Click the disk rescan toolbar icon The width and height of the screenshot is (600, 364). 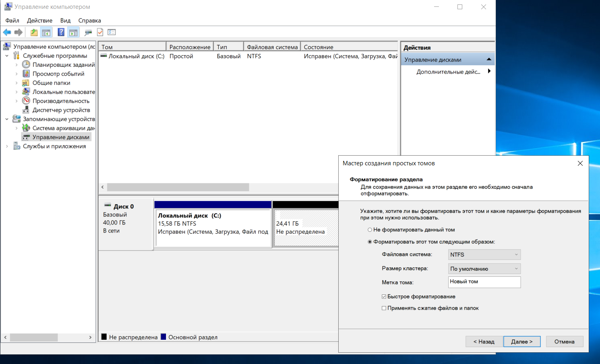(88, 32)
